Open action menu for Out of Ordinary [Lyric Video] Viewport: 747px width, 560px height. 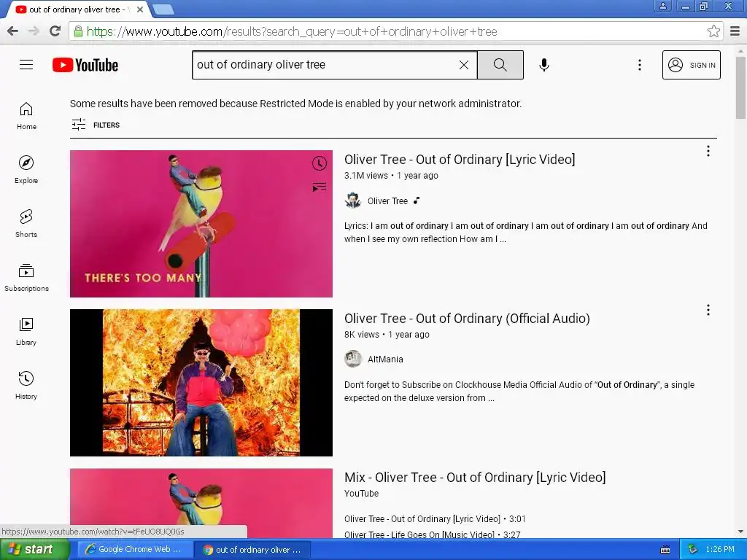click(x=708, y=151)
